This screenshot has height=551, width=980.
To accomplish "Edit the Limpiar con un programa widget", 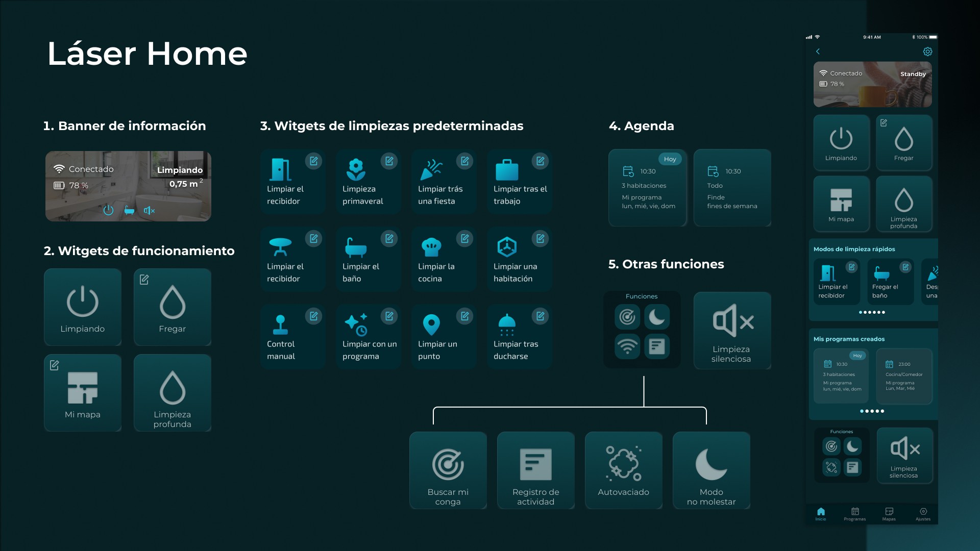I will (x=389, y=316).
